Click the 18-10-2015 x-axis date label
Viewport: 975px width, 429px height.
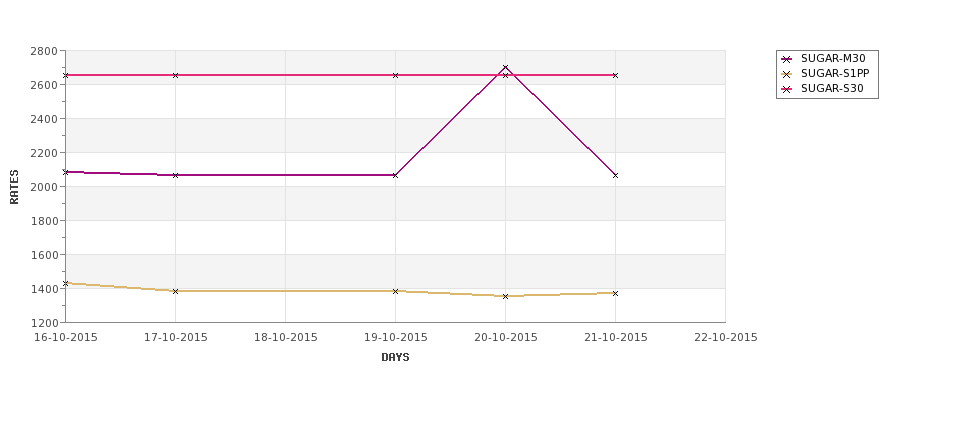[285, 338]
